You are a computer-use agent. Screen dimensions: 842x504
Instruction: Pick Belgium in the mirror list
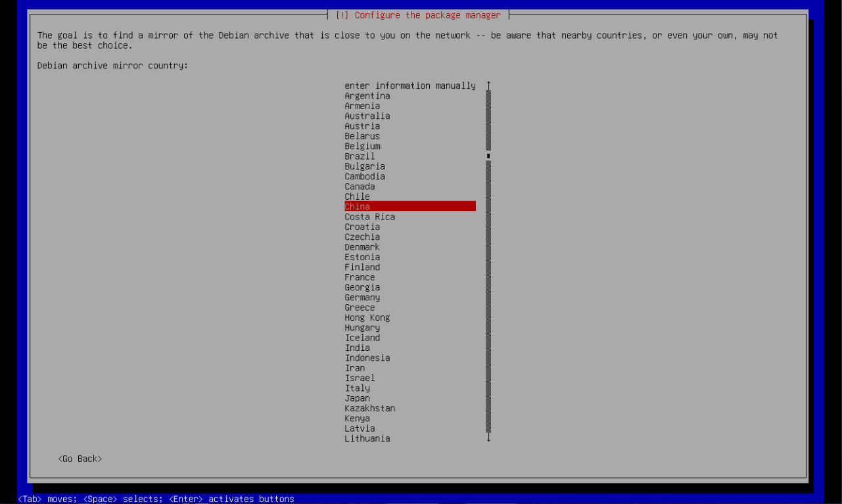pyautogui.click(x=362, y=147)
